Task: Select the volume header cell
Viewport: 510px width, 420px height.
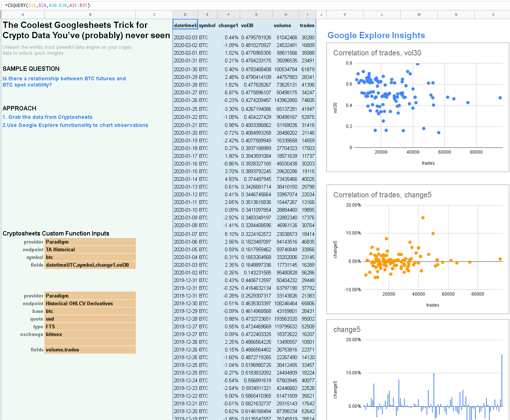Action: click(x=286, y=25)
